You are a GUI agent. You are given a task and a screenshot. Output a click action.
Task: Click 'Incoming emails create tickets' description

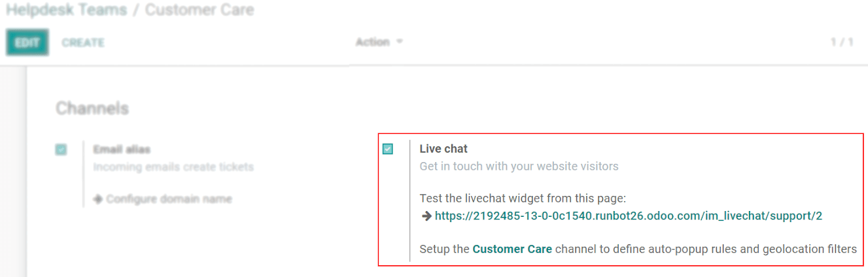[x=173, y=167]
